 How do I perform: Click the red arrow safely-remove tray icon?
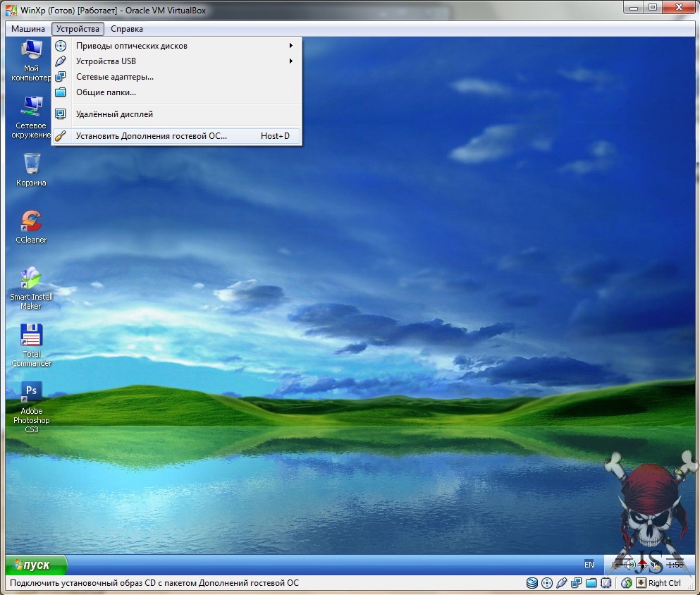point(642,565)
